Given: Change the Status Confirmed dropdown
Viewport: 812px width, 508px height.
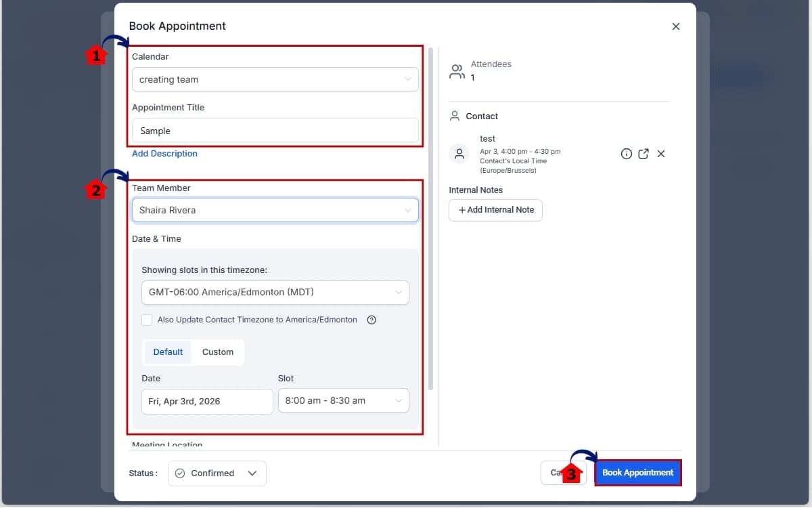Looking at the screenshot, I should (x=217, y=473).
